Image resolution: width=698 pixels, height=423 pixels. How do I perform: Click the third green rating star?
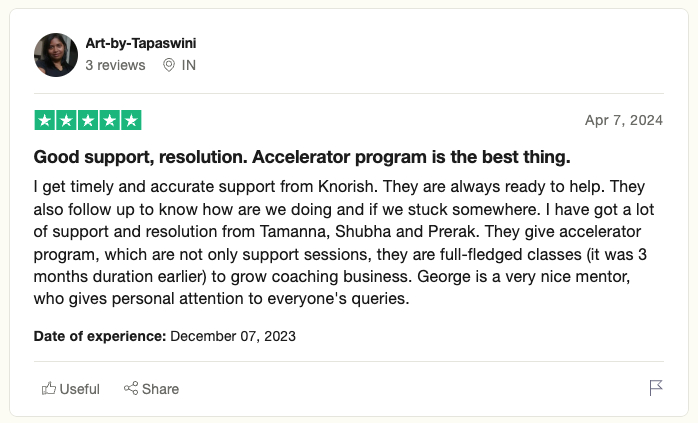(x=88, y=120)
